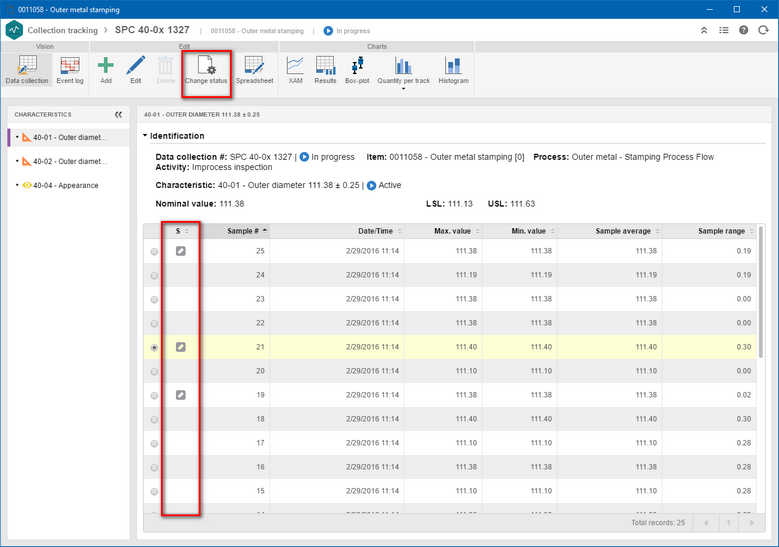
Task: Click the table vertical scrollbar
Action: point(760,292)
